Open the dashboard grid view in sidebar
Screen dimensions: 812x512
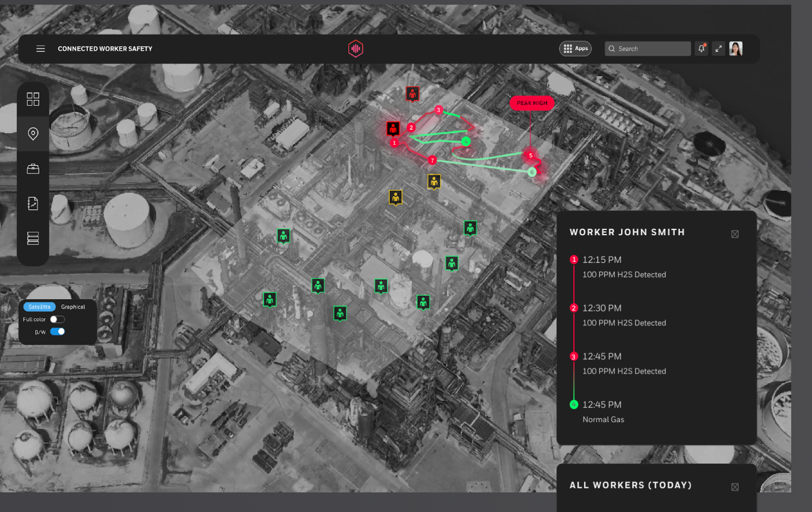click(33, 99)
